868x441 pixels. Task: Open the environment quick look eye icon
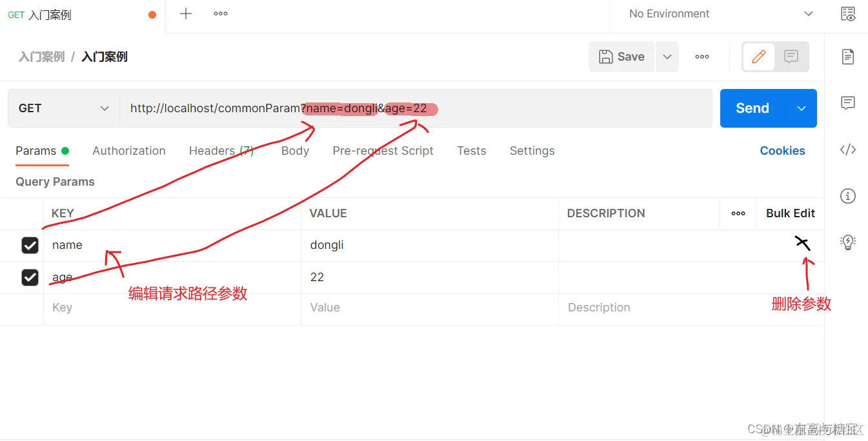(848, 14)
